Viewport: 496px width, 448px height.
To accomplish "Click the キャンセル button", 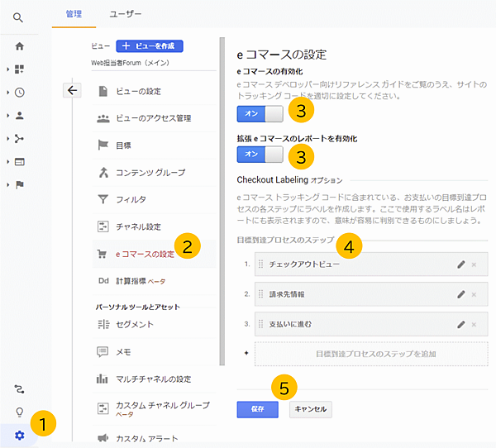I will coord(310,408).
